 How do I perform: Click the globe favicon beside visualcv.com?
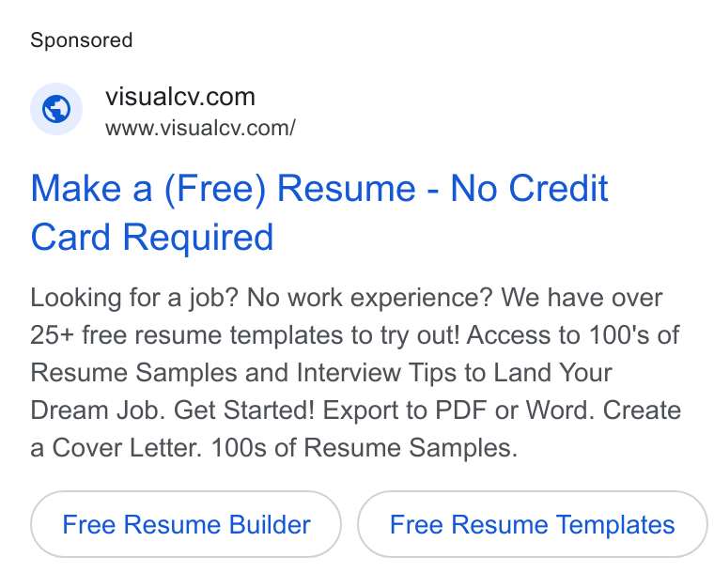(56, 109)
